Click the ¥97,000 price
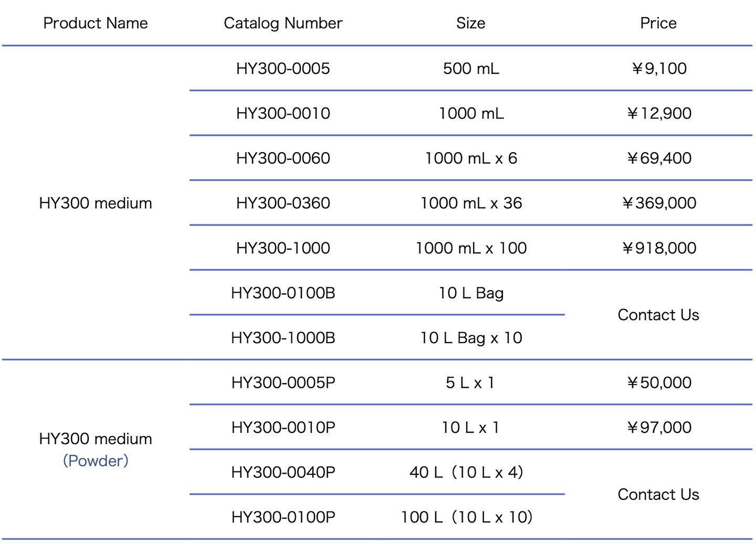 659,428
